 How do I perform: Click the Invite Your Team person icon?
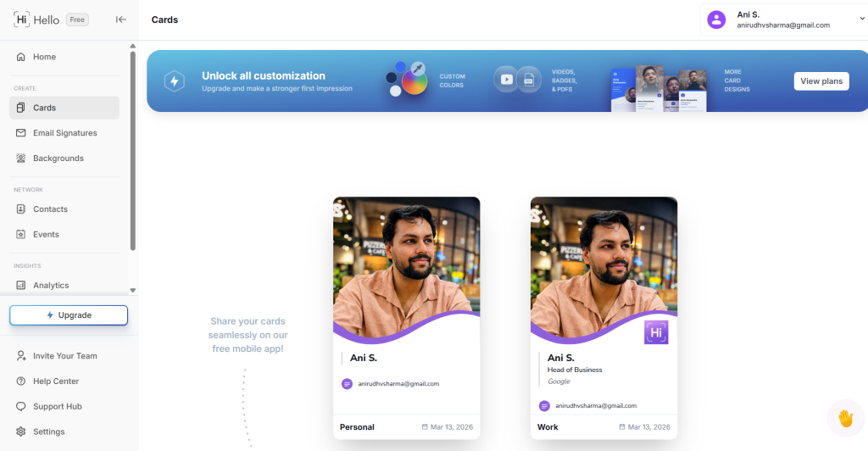(21, 356)
